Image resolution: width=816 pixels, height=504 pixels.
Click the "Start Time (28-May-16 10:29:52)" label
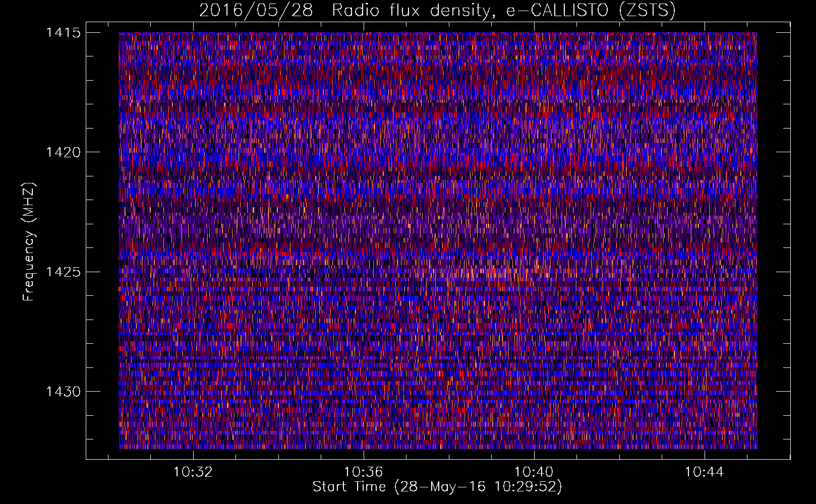[437, 486]
